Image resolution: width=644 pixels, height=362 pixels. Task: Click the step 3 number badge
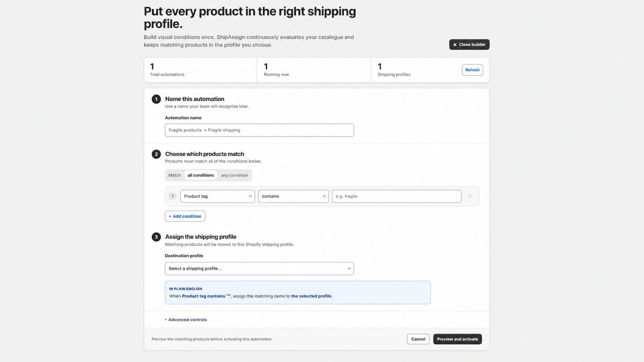pos(156,237)
